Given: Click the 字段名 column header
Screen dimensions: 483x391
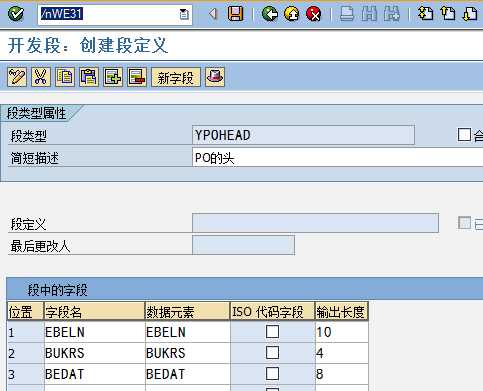Looking at the screenshot, I should click(x=94, y=311).
